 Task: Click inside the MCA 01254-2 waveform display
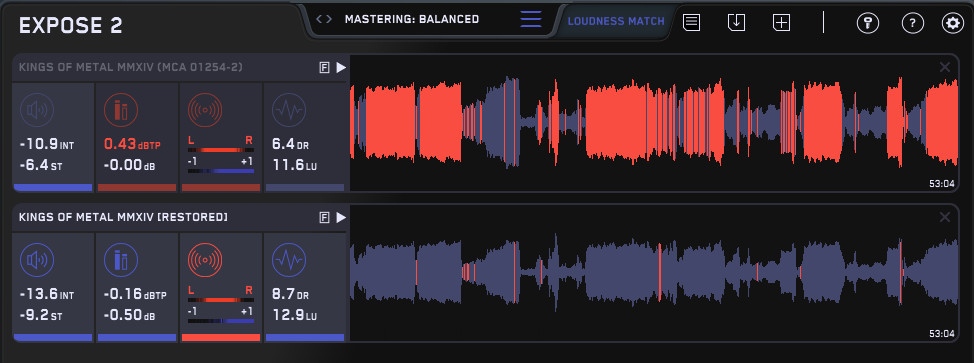point(654,122)
